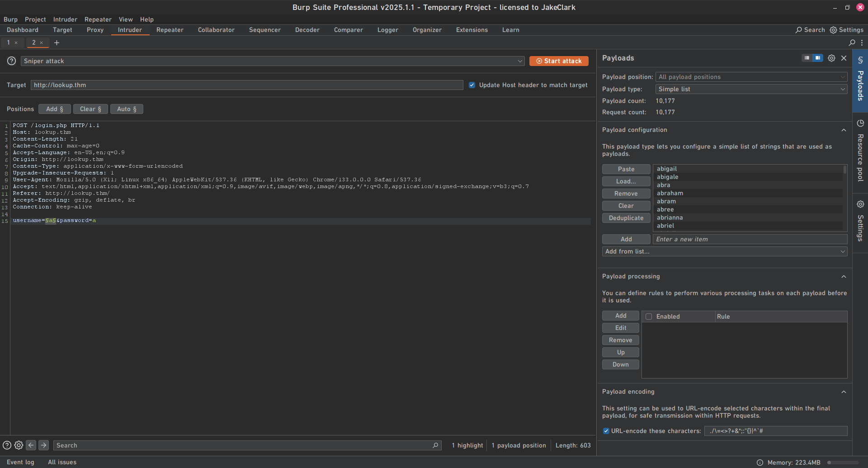Add a new Intruder tab with plus icon
The width and height of the screenshot is (868, 468).
click(x=57, y=43)
